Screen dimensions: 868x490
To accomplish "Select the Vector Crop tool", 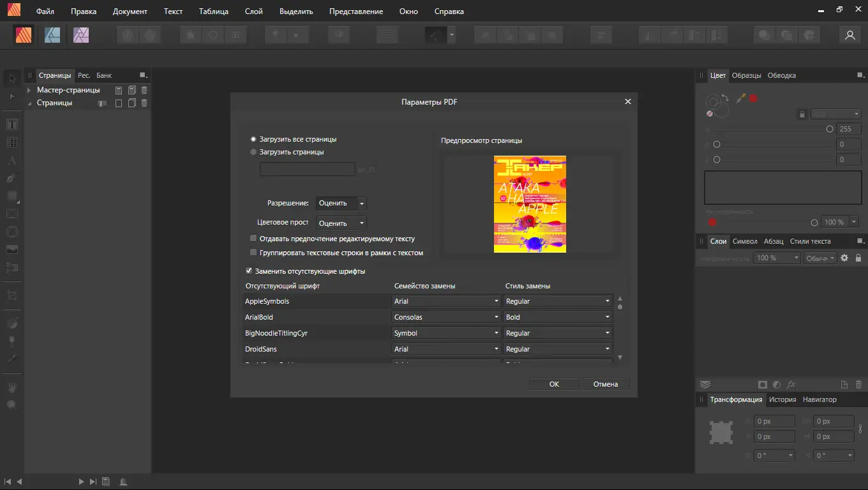I will [x=11, y=295].
